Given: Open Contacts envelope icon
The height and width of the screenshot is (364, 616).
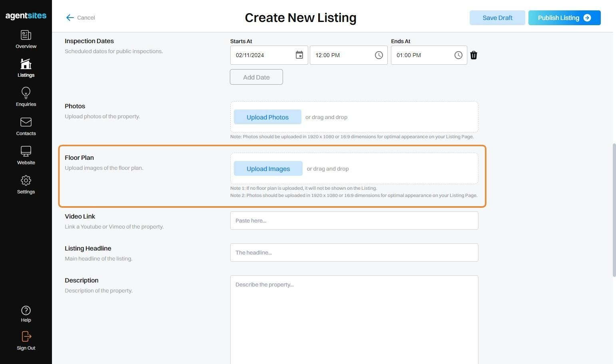Looking at the screenshot, I should (x=26, y=122).
